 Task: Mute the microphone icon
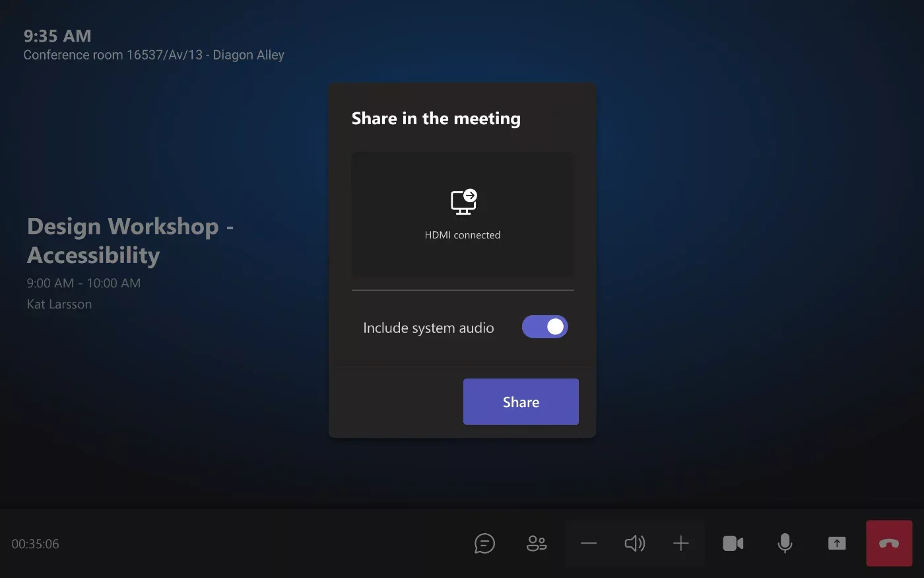click(x=785, y=544)
